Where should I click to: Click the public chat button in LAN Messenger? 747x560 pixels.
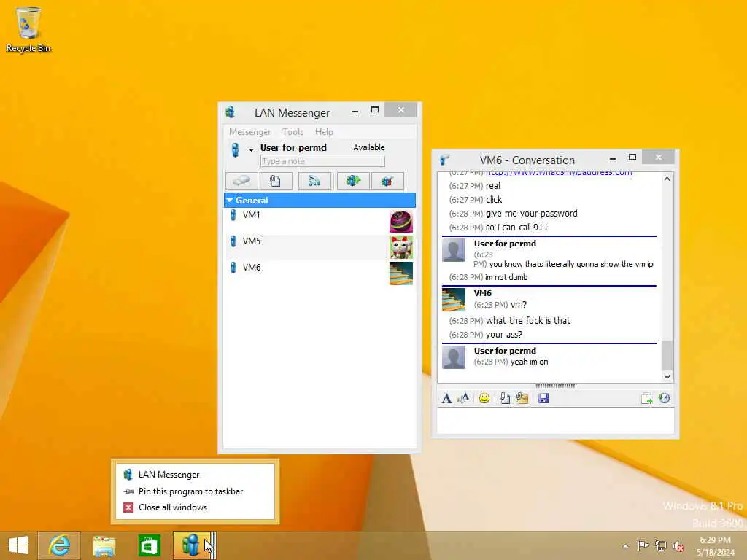tap(353, 181)
